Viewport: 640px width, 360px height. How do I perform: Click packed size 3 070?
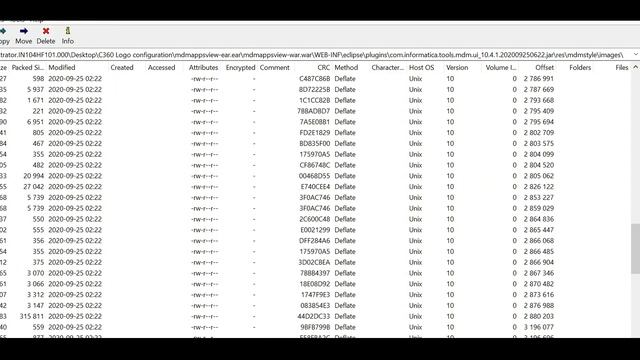(36, 273)
